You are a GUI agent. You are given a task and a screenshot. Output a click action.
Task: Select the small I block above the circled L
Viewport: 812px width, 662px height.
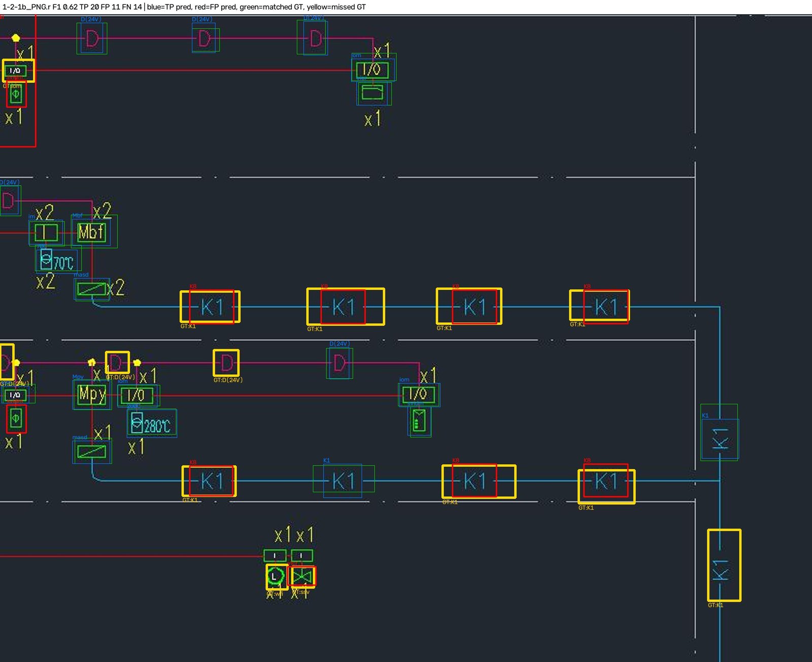click(x=275, y=555)
